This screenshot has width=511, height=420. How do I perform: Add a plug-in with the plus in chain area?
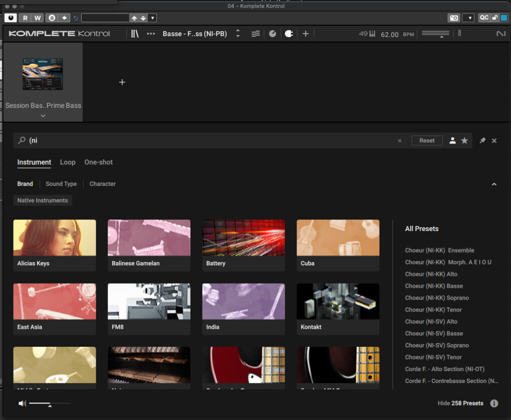pos(122,82)
